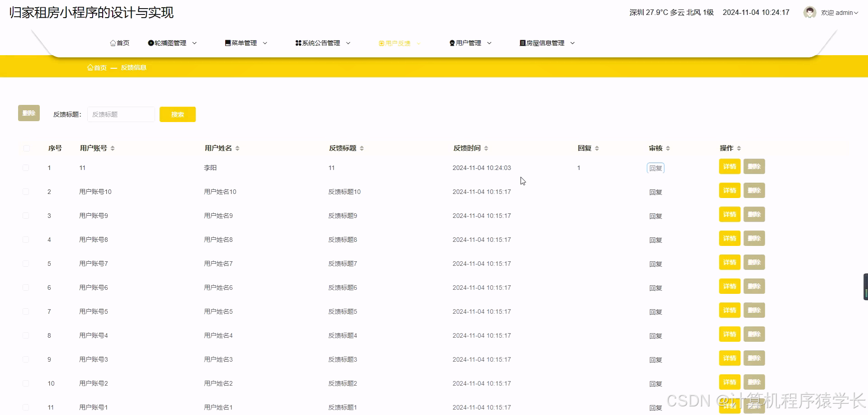Open the 系统公告管理 menu
868x415 pixels.
(x=322, y=42)
